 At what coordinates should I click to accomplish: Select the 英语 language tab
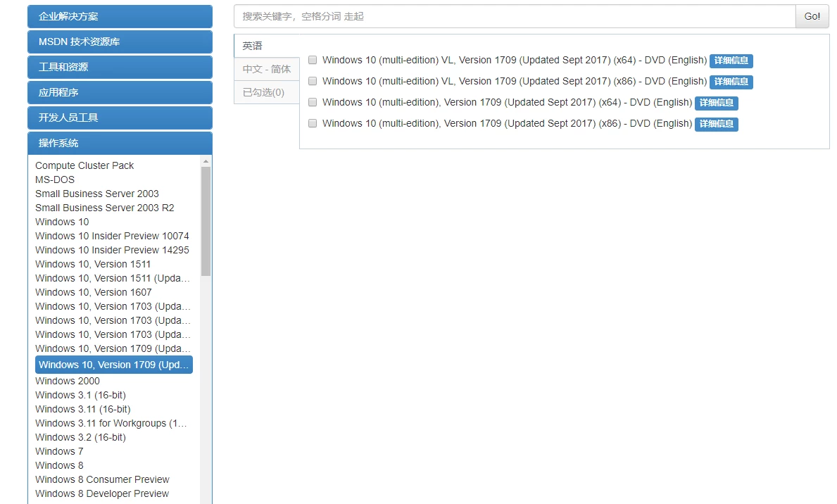(253, 46)
